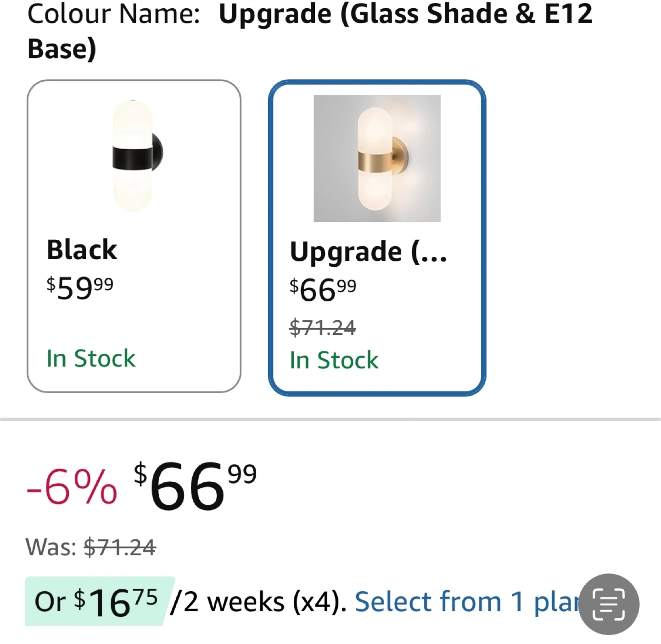
Task: Open the "Select from 1 plan" link
Action: coord(466,602)
